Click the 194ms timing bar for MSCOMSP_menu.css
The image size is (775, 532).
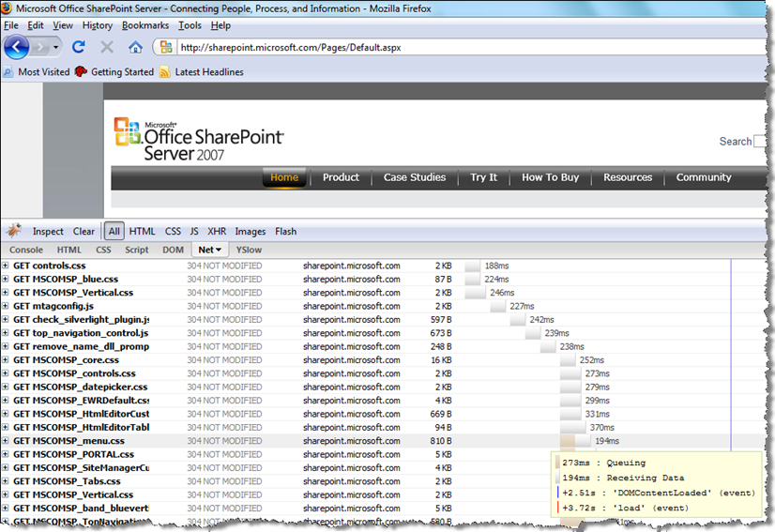pos(584,441)
